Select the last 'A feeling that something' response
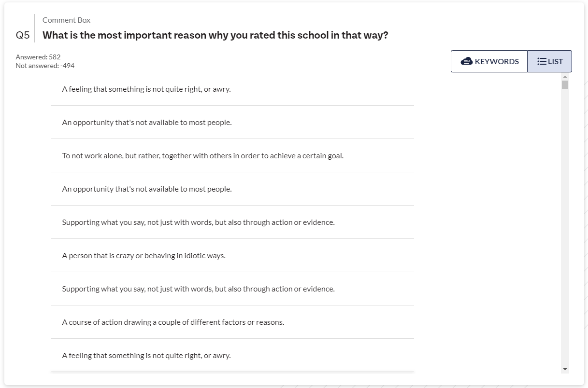Image resolution: width=588 pixels, height=388 pixels. (x=232, y=356)
